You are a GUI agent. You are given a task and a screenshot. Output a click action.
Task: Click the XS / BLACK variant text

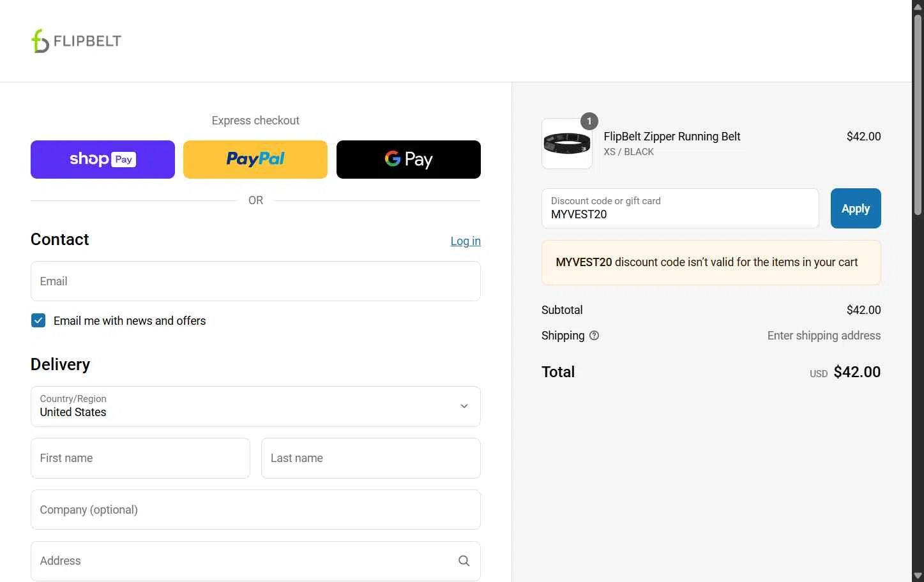coord(629,152)
